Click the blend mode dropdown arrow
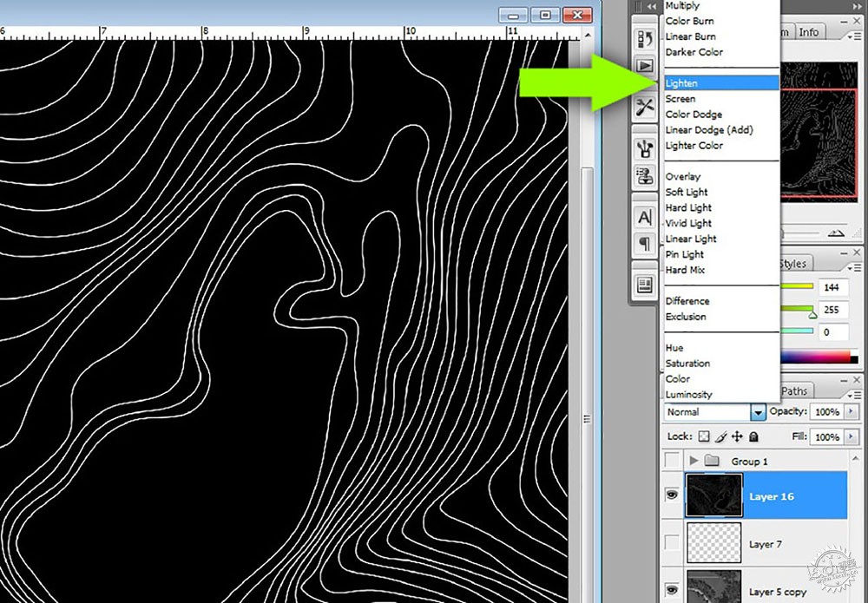Image resolution: width=868 pixels, height=603 pixels. pos(758,412)
